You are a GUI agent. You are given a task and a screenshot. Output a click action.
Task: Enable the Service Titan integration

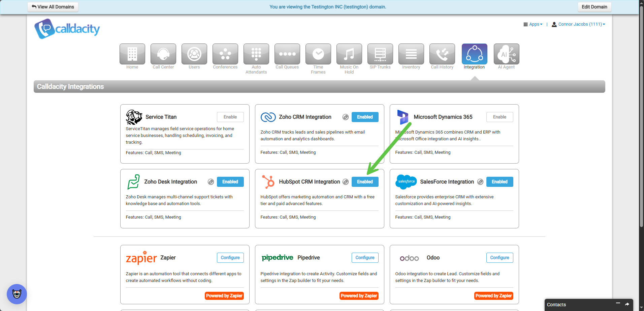pyautogui.click(x=230, y=117)
